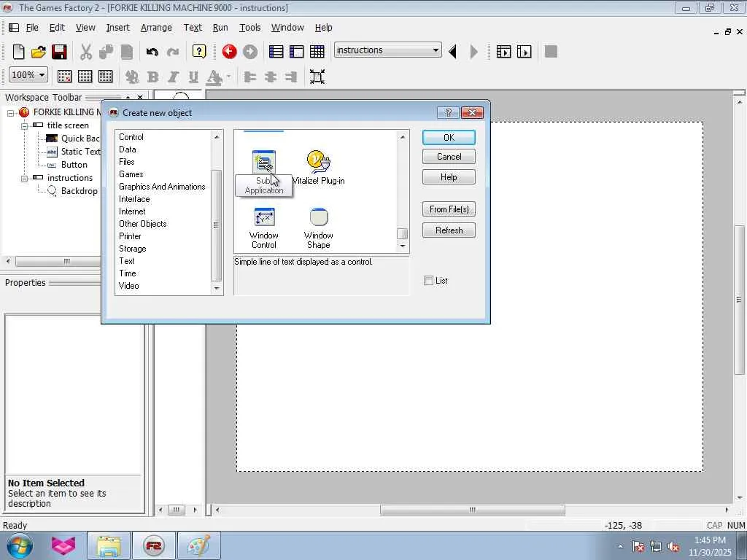Select the Interface category

(x=134, y=199)
